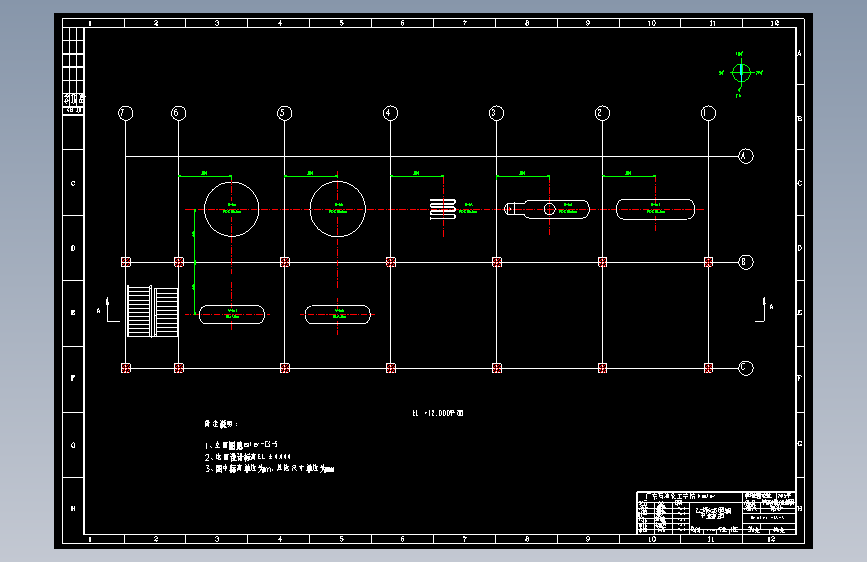The image size is (867, 562).
Task: Select column marker at axis 7 and row B
Action: (126, 262)
